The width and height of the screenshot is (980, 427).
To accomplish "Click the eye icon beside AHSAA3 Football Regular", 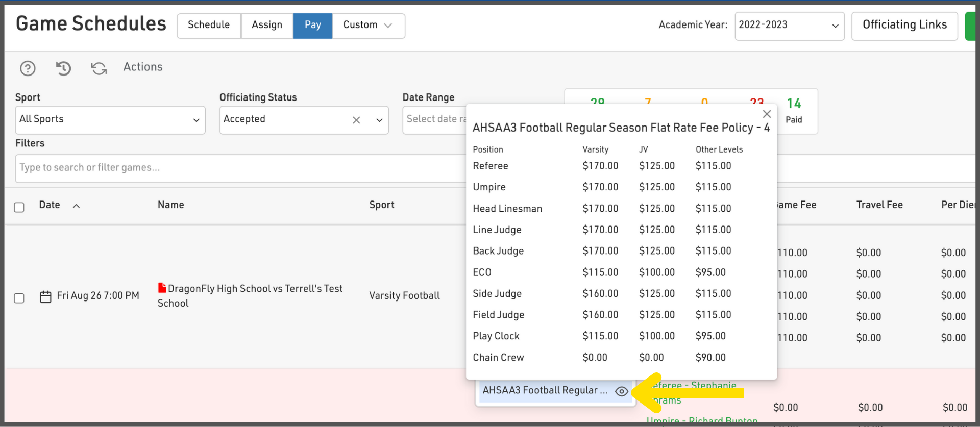I will coord(621,391).
